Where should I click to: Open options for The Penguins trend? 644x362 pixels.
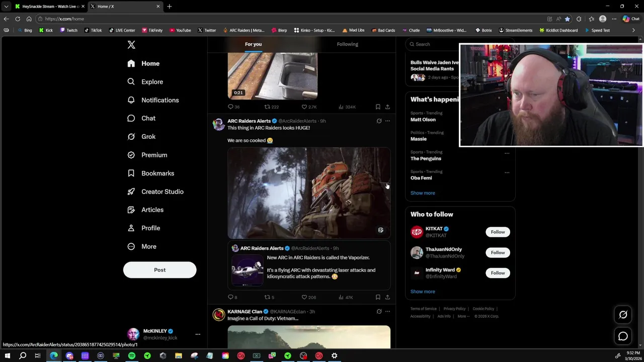(x=507, y=153)
